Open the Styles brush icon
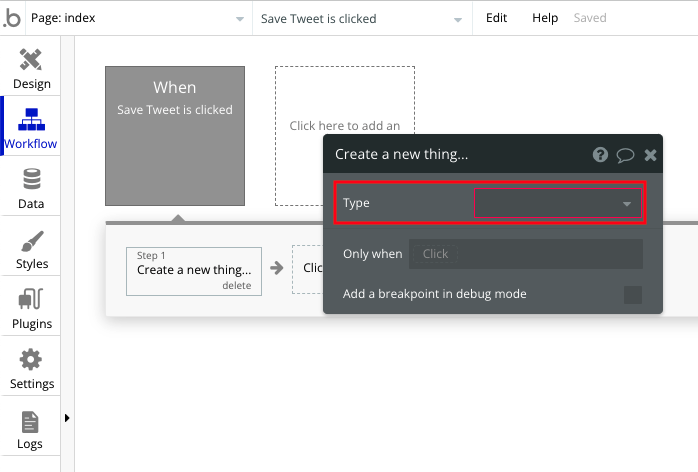 click(x=32, y=241)
